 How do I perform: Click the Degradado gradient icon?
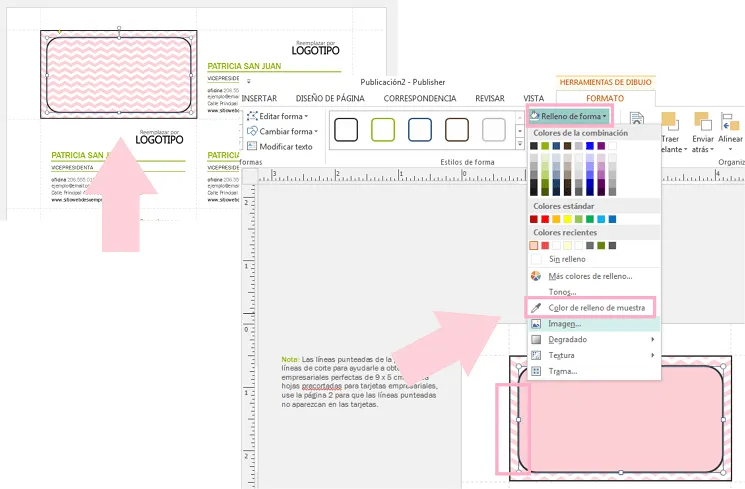[x=536, y=339]
